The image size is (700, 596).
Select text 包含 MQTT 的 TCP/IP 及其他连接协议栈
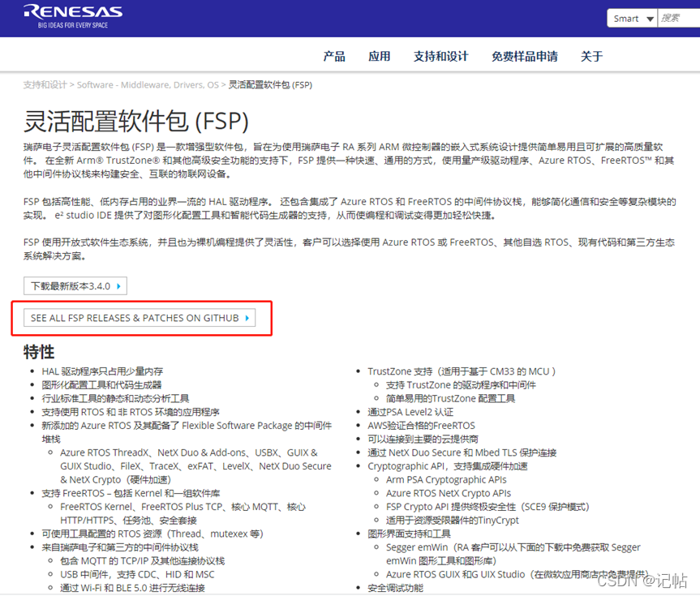click(x=143, y=561)
